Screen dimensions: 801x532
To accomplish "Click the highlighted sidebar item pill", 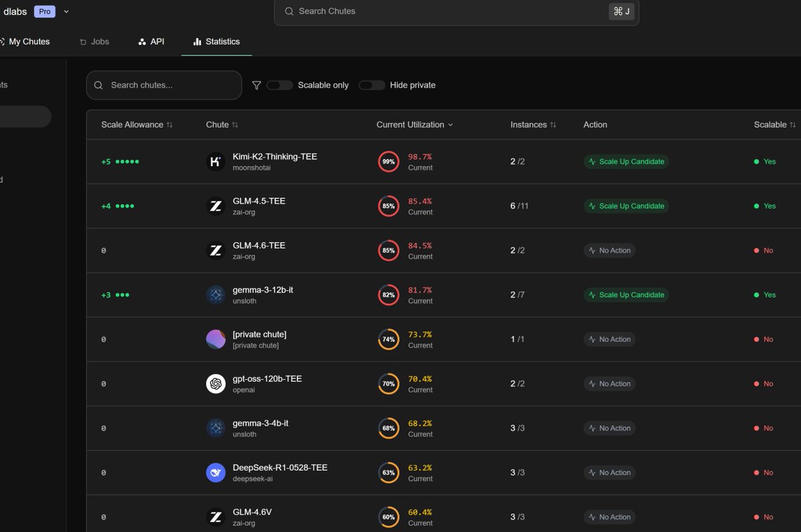I will coord(25,116).
